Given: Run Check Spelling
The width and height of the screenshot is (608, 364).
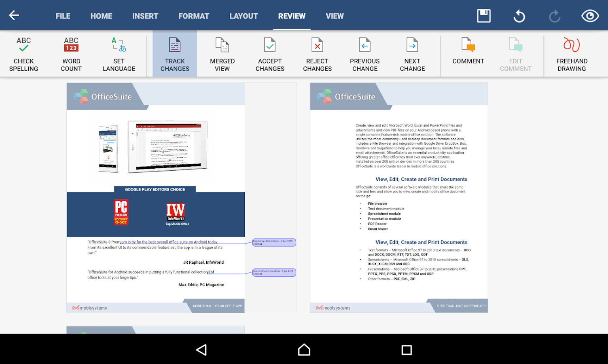Looking at the screenshot, I should point(23,54).
